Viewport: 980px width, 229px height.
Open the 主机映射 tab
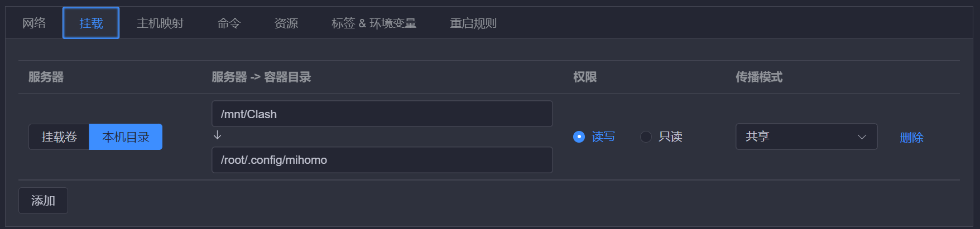click(x=160, y=23)
